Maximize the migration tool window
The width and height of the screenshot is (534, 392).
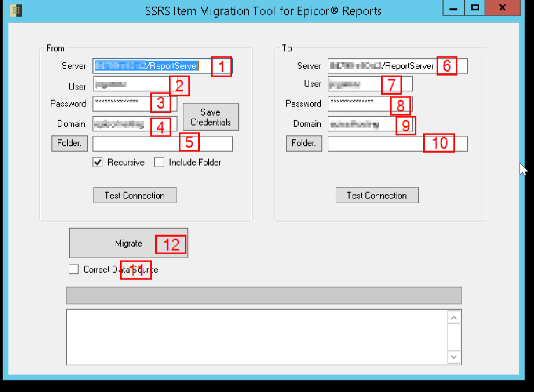(475, 8)
